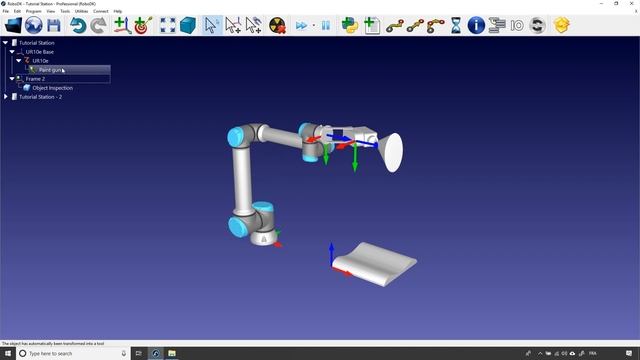
Task: Click the blue information icon
Action: click(476, 25)
